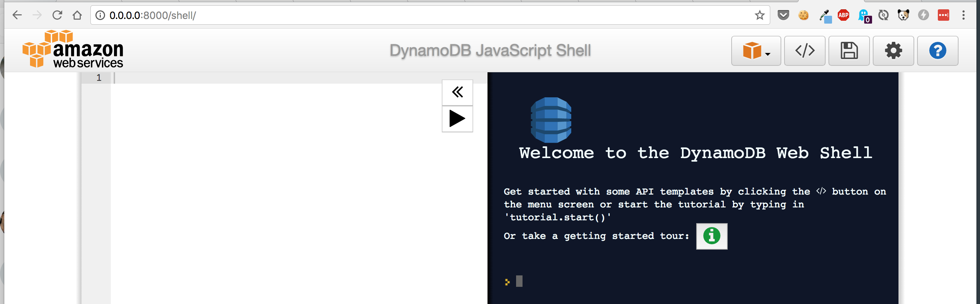Start the getting started tour info button
Viewport: 980px width, 304px height.
[x=712, y=236]
